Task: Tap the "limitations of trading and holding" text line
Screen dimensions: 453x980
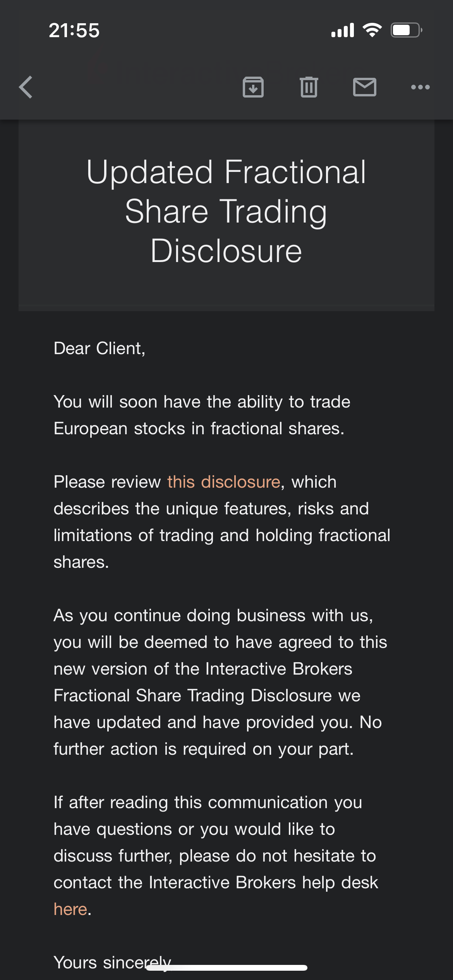Action: coord(222,536)
